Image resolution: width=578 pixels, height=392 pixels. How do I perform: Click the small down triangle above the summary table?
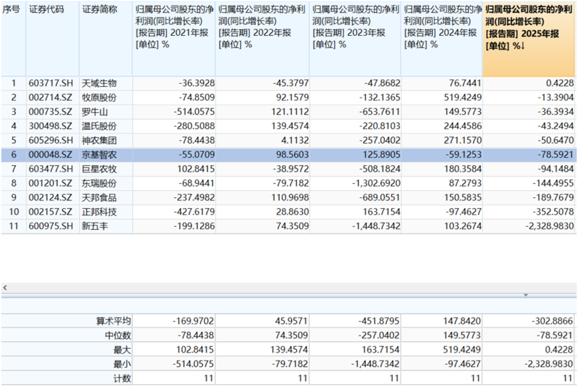coord(525,295)
